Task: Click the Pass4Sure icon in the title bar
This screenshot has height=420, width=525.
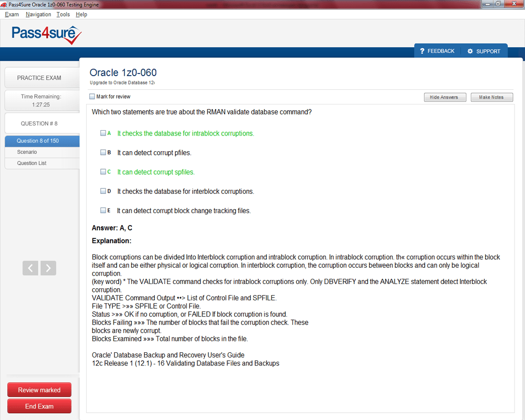Action: pos(4,3)
